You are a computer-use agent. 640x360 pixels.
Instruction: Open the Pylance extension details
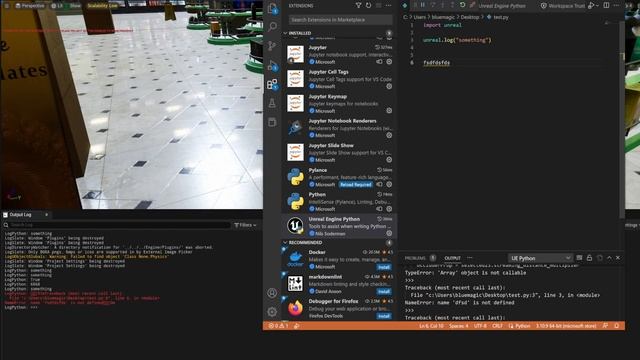338,177
